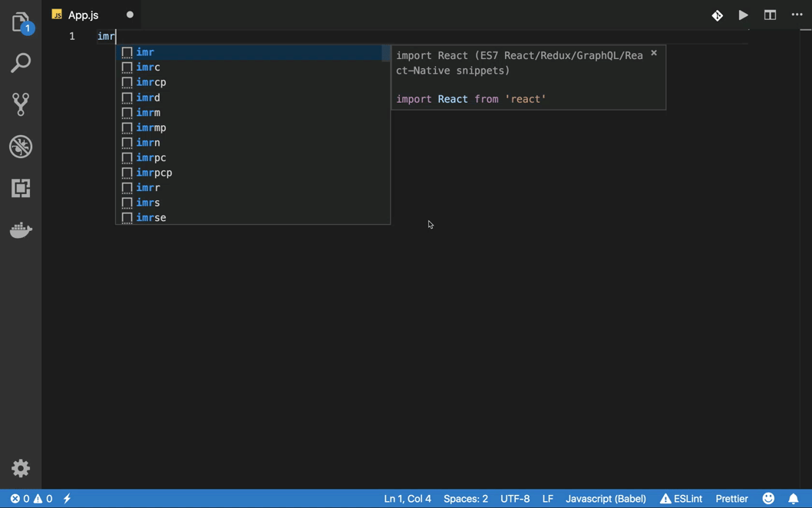
Task: Click the JS file icon on App.js tab
Action: pos(57,15)
